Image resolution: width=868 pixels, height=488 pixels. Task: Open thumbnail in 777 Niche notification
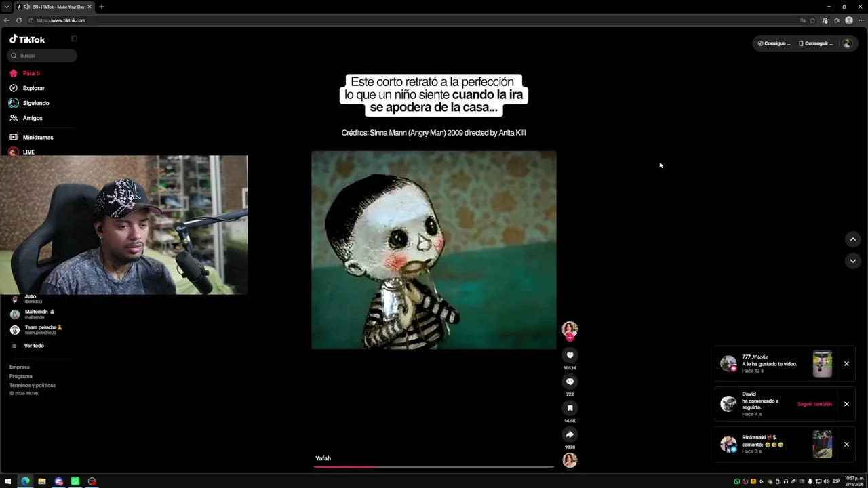(823, 364)
